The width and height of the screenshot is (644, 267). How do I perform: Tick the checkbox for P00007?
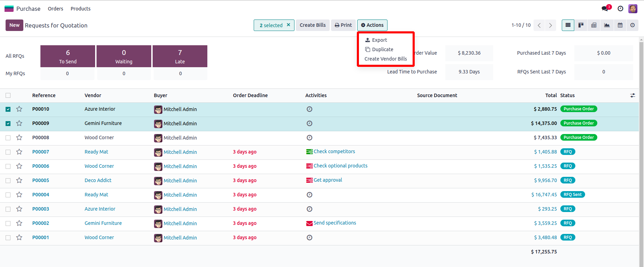8,152
